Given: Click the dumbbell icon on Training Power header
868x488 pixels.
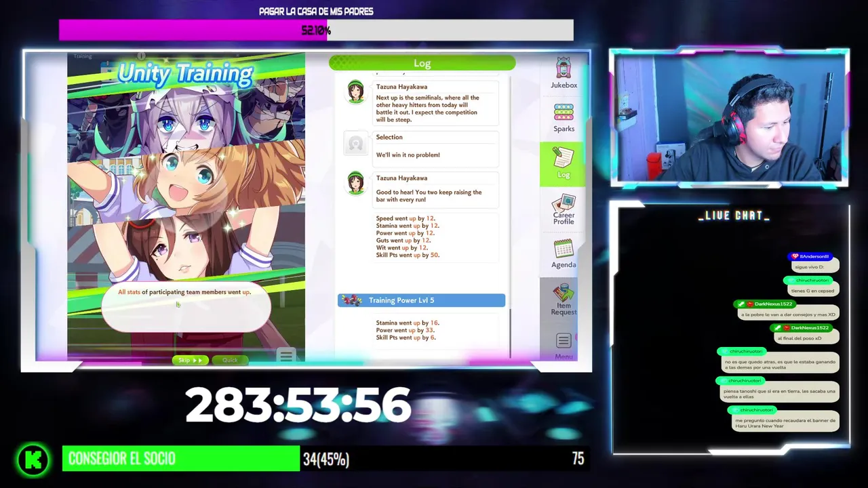Looking at the screenshot, I should (x=351, y=300).
